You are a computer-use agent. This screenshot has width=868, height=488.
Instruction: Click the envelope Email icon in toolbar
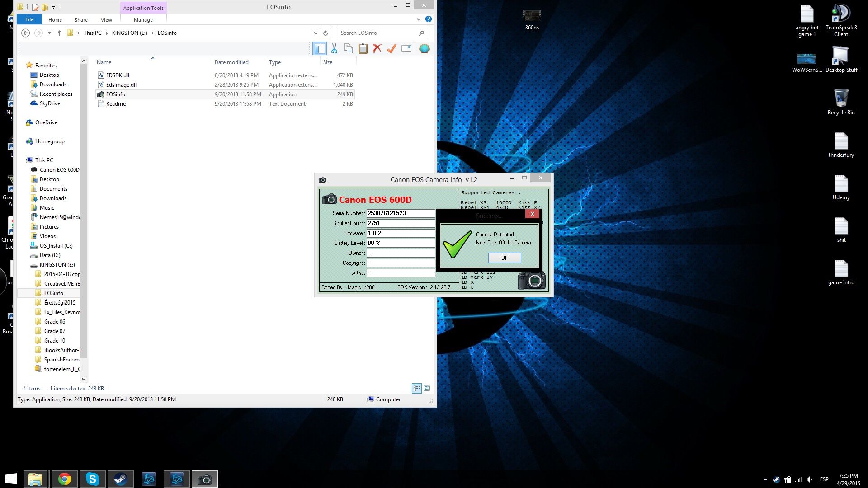[406, 48]
